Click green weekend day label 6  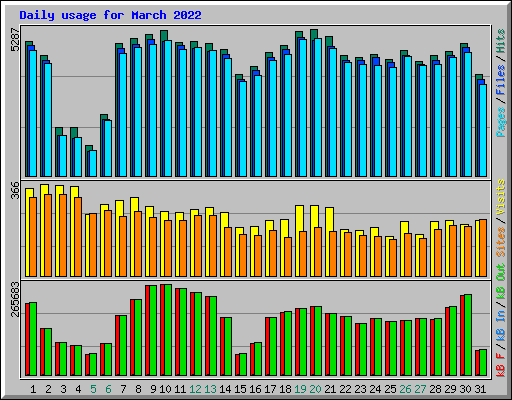coord(108,389)
